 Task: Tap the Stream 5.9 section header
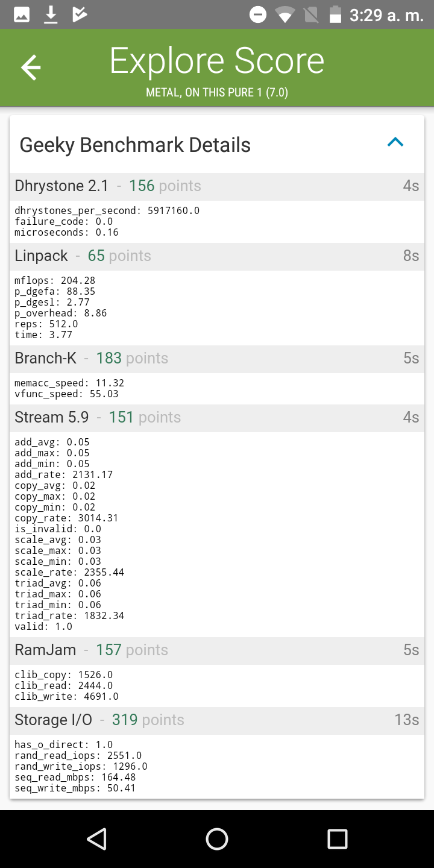pos(217,418)
